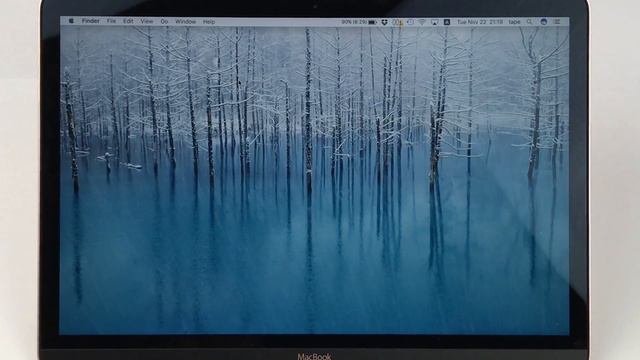Open the Time Machine menu bar icon

click(x=410, y=22)
